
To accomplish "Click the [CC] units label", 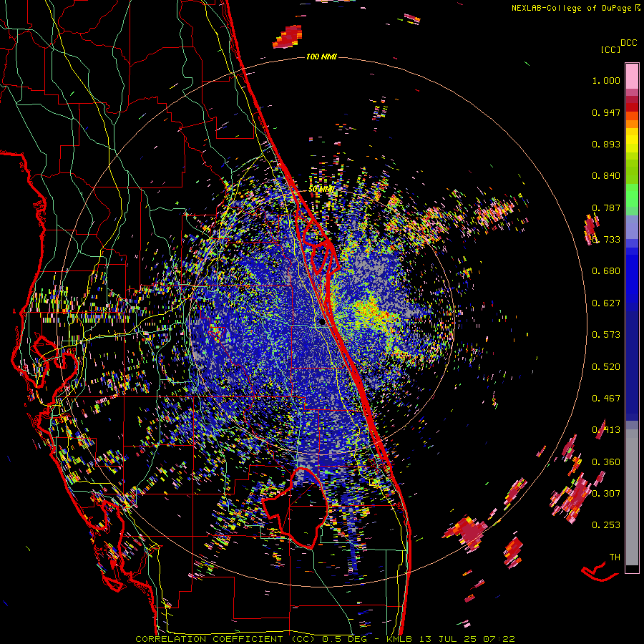I will pyautogui.click(x=610, y=49).
